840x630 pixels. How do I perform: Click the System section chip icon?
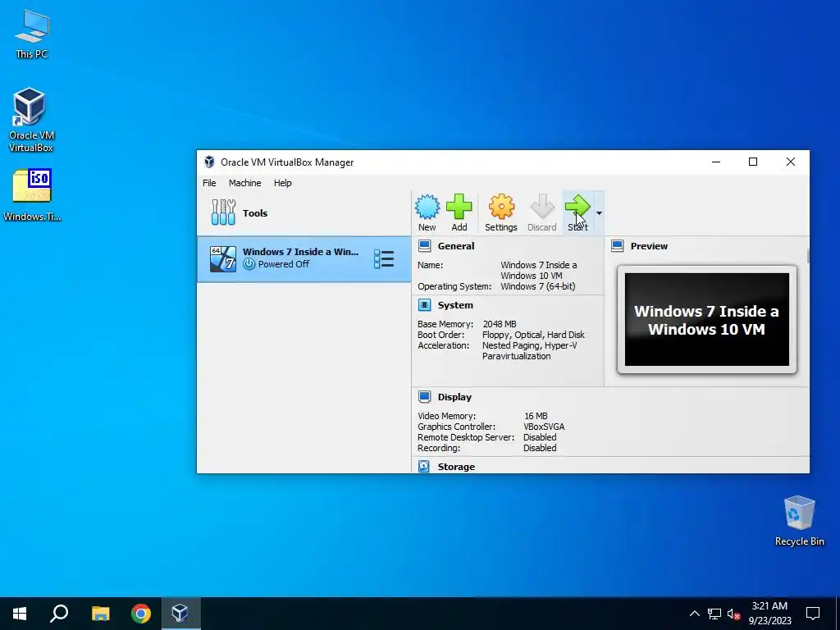click(424, 305)
